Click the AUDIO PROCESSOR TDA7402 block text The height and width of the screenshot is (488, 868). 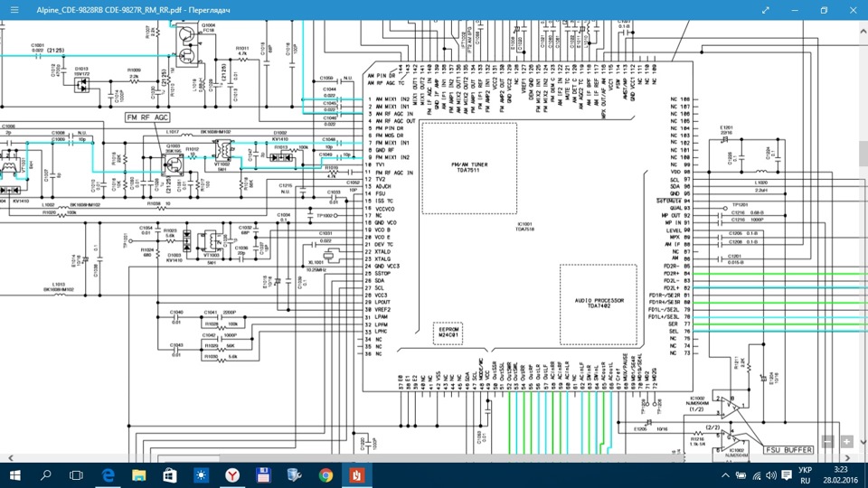click(x=599, y=304)
